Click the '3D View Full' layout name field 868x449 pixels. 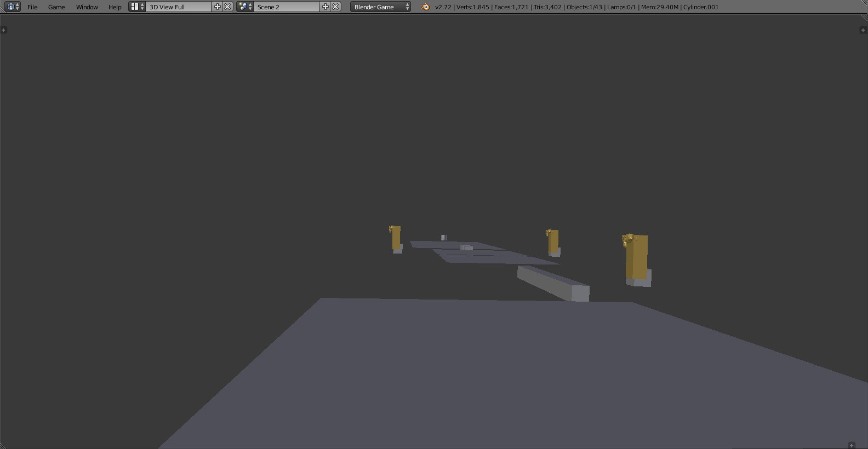tap(179, 7)
